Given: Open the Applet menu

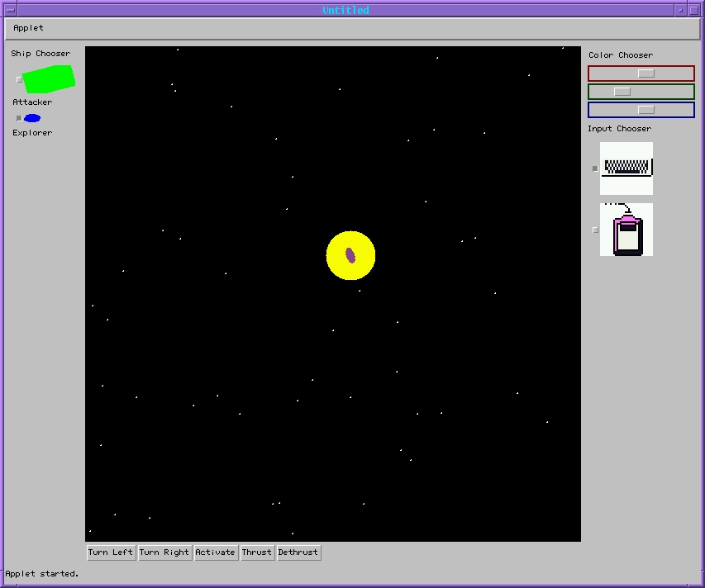Looking at the screenshot, I should point(28,28).
